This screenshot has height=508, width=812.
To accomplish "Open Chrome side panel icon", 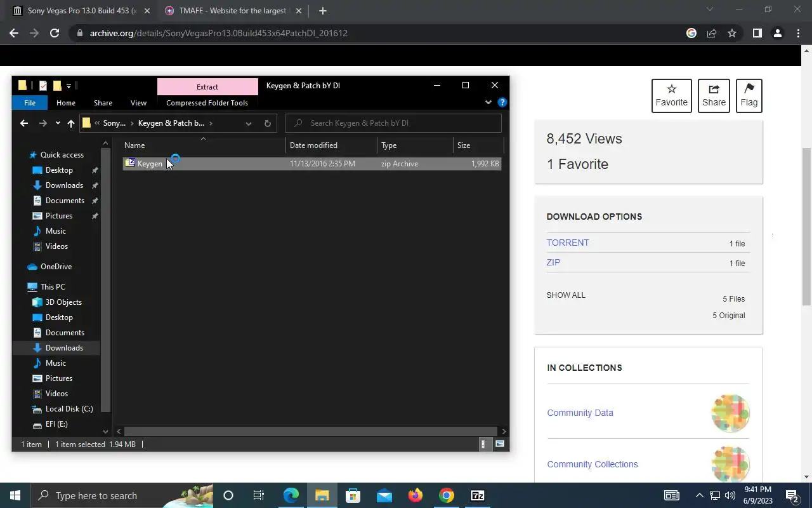I will pos(757,33).
